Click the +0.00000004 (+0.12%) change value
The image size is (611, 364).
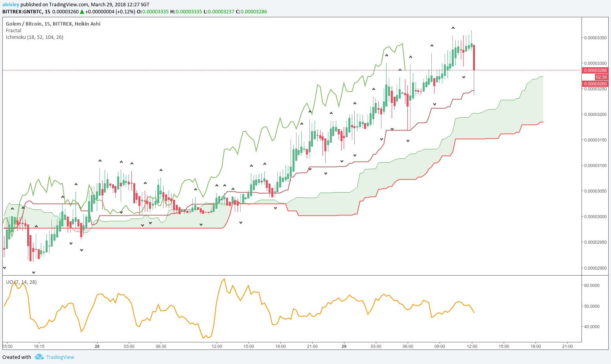tap(110, 12)
